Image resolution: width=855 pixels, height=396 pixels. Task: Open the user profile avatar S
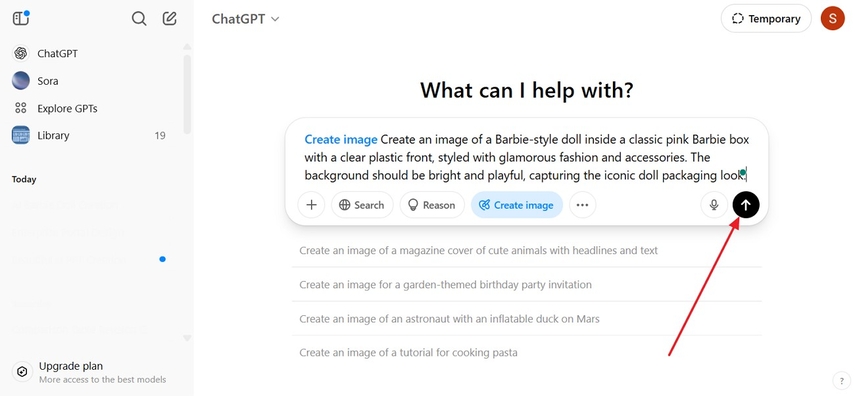point(833,19)
